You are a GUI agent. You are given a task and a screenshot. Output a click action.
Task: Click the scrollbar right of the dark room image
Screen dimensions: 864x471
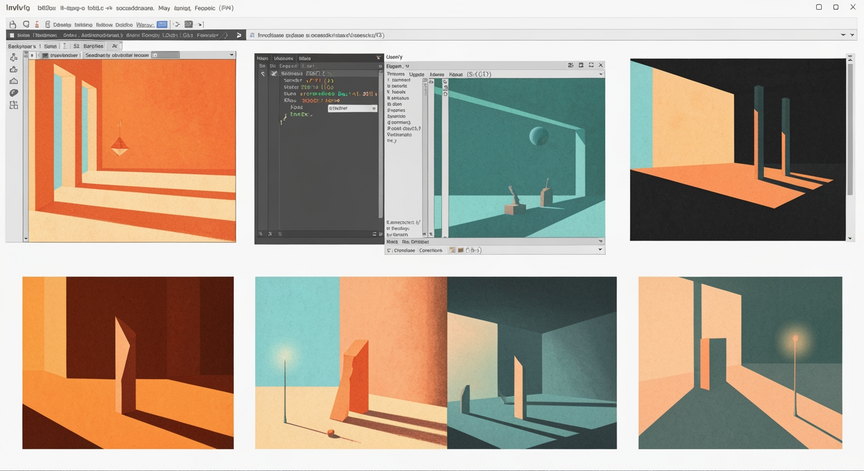click(850, 147)
